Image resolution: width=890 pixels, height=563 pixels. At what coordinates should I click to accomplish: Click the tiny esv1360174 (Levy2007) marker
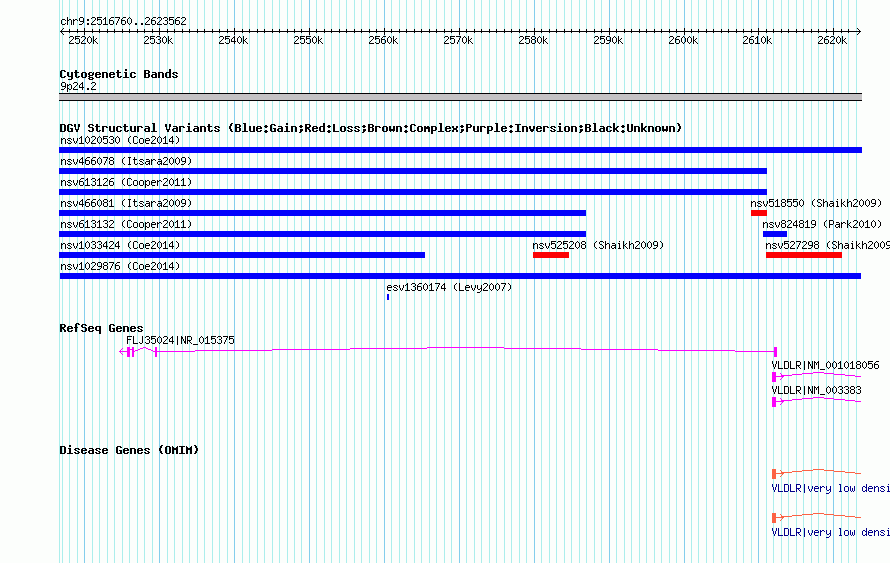(388, 297)
